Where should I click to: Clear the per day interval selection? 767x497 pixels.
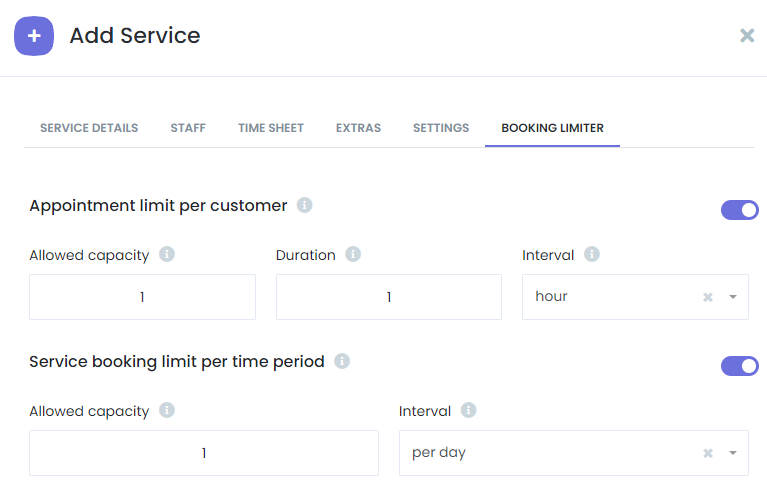[x=708, y=453]
